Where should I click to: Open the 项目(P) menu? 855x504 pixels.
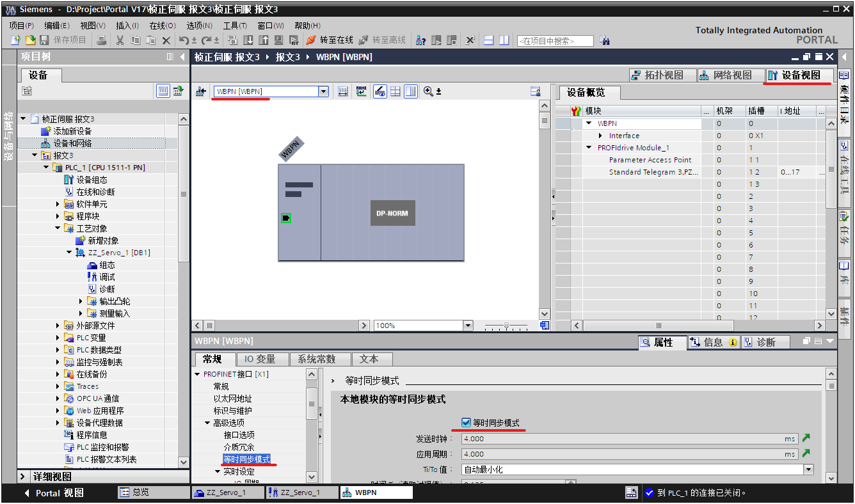[x=21, y=26]
